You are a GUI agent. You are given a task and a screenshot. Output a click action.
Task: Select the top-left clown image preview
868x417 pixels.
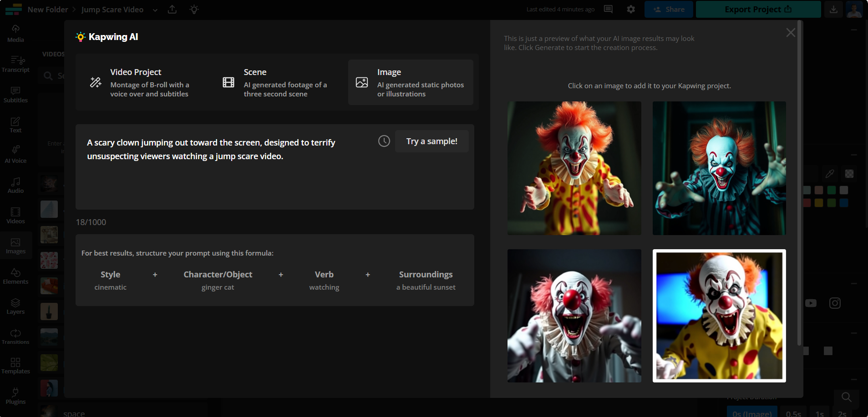click(x=574, y=168)
